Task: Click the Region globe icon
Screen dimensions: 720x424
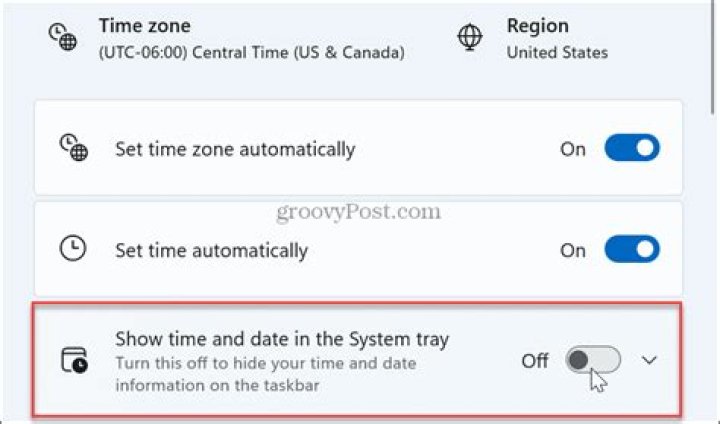Action: pyautogui.click(x=469, y=37)
